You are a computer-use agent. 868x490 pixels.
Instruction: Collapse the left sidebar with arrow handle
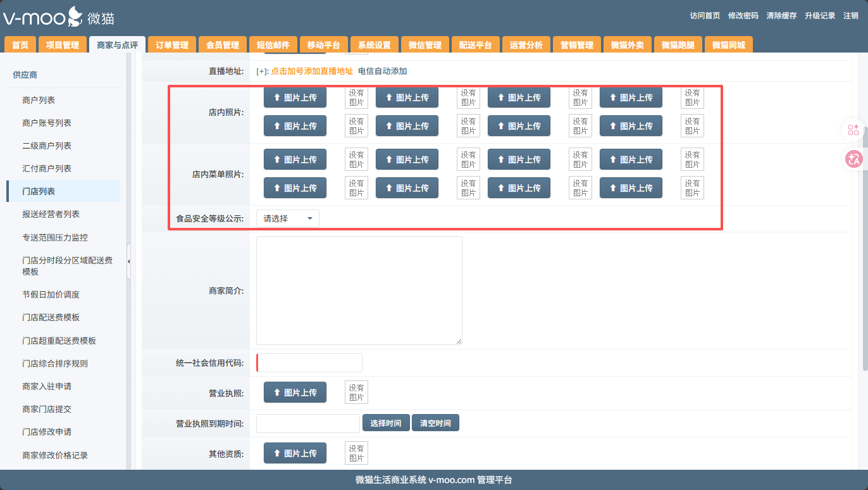pos(128,261)
